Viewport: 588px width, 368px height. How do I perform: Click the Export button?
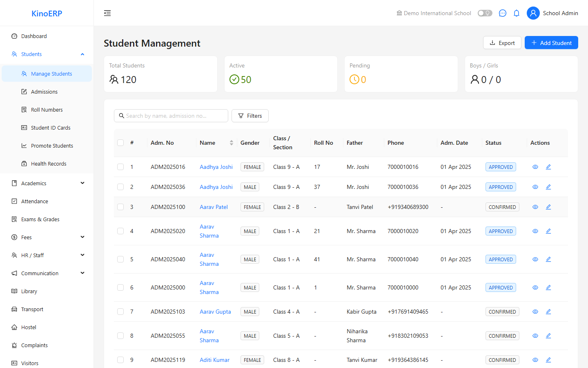502,43
